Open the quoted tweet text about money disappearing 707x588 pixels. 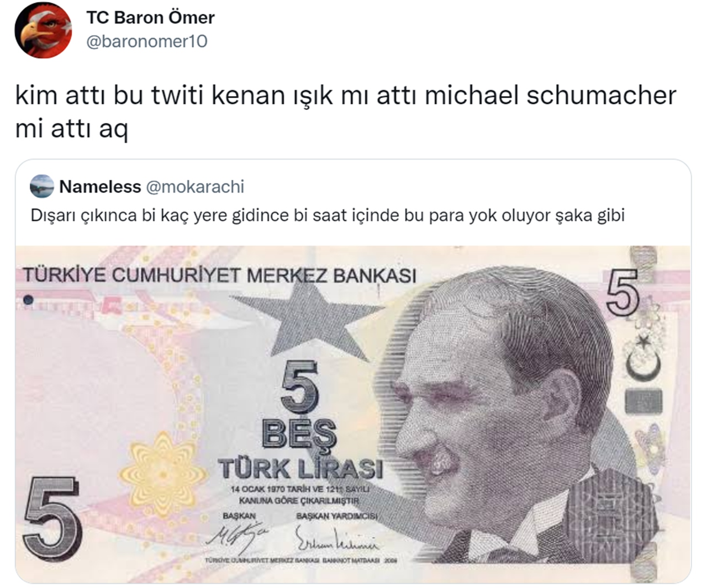(x=328, y=215)
